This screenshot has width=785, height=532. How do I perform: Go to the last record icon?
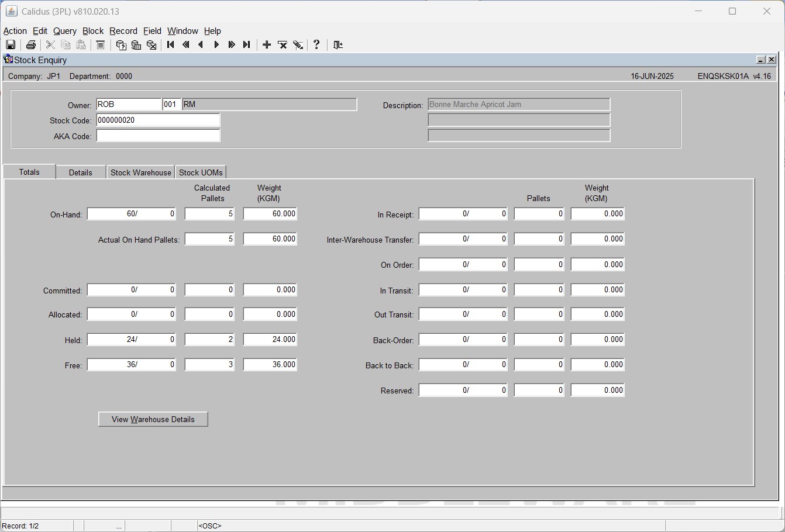[x=247, y=45]
